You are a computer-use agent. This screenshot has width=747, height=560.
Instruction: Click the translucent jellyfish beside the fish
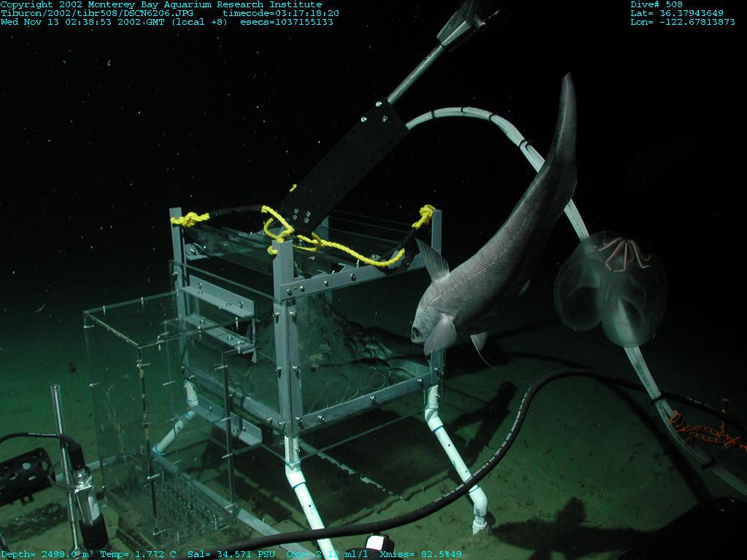coord(611,288)
